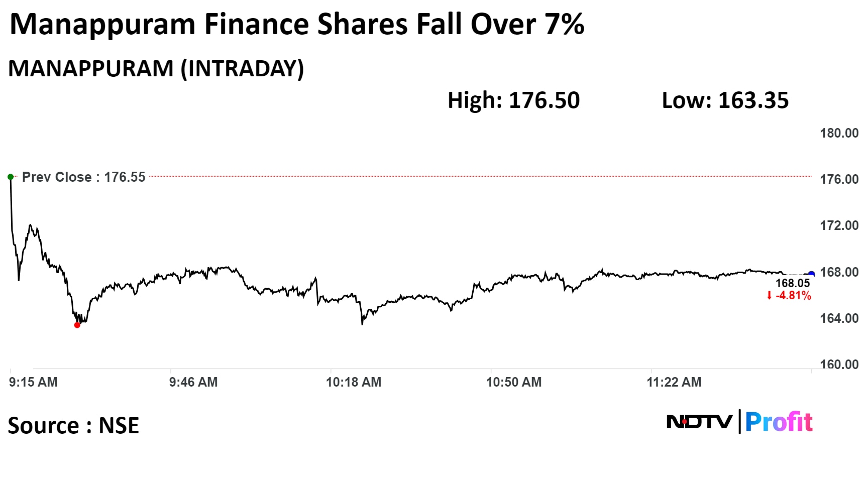Click the 9:15 AM axis label
The height and width of the screenshot is (488, 868).
33,382
